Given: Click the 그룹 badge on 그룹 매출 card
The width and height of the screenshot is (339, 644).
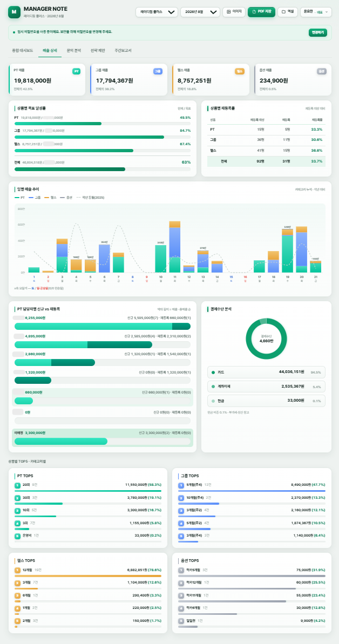Looking at the screenshot, I should (x=158, y=71).
